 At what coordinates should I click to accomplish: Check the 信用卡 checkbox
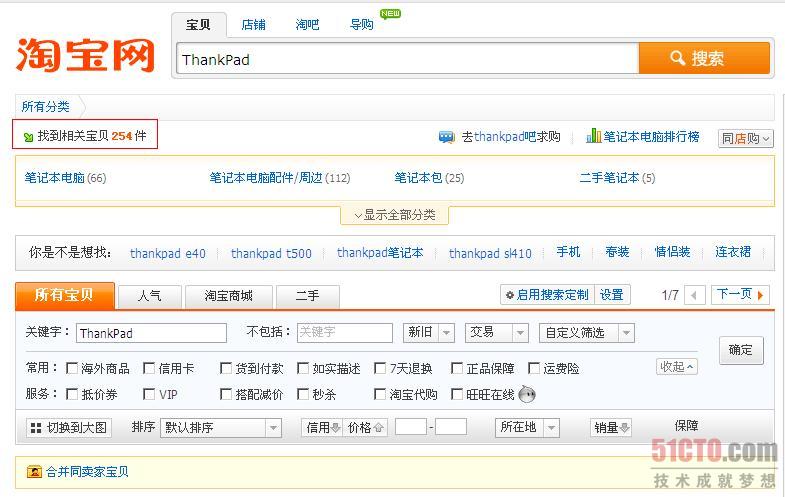pyautogui.click(x=149, y=369)
